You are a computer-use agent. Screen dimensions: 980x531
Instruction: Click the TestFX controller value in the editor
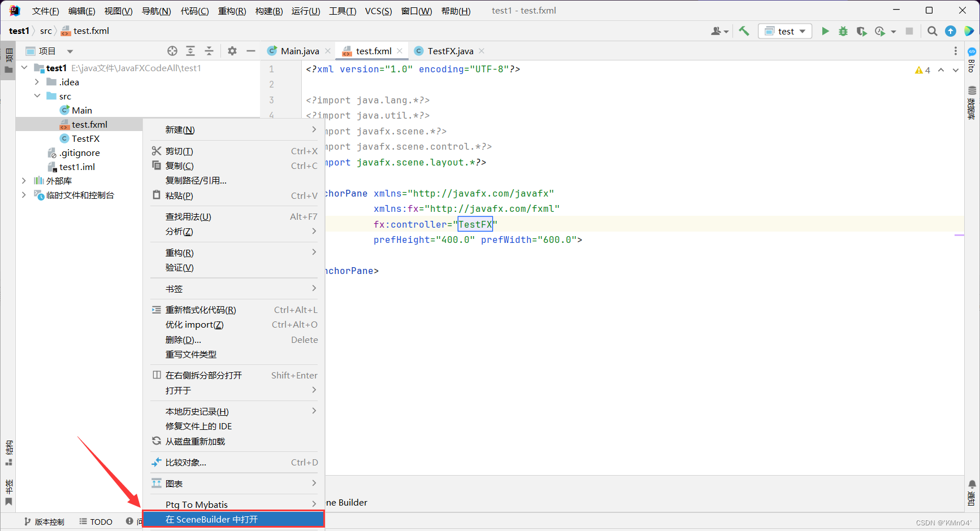(475, 224)
